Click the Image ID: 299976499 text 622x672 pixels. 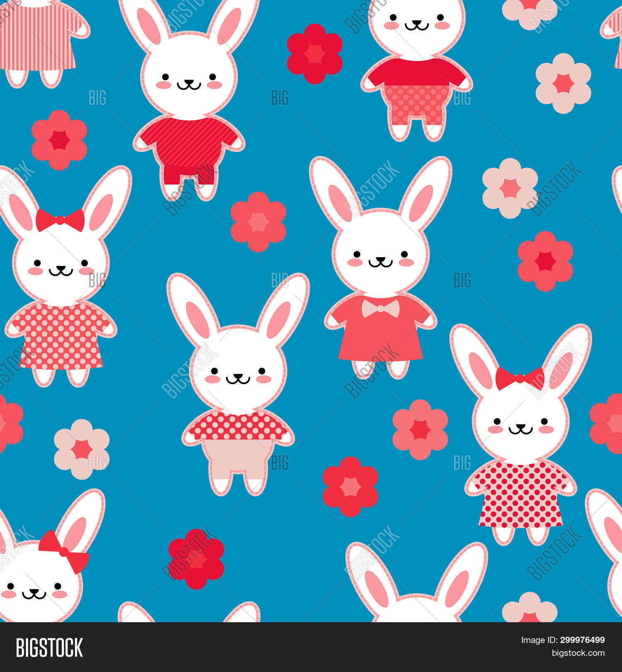tap(563, 640)
